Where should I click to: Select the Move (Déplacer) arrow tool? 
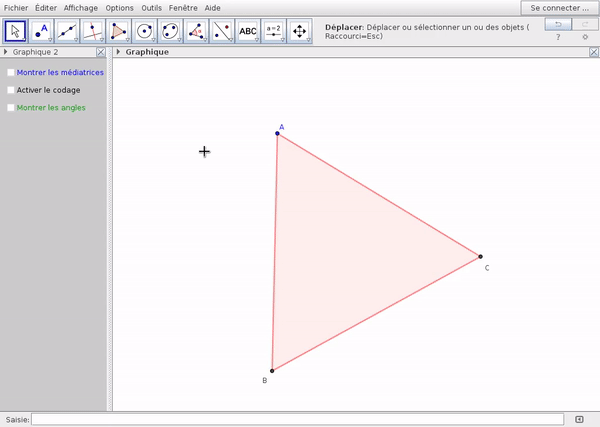coord(16,31)
